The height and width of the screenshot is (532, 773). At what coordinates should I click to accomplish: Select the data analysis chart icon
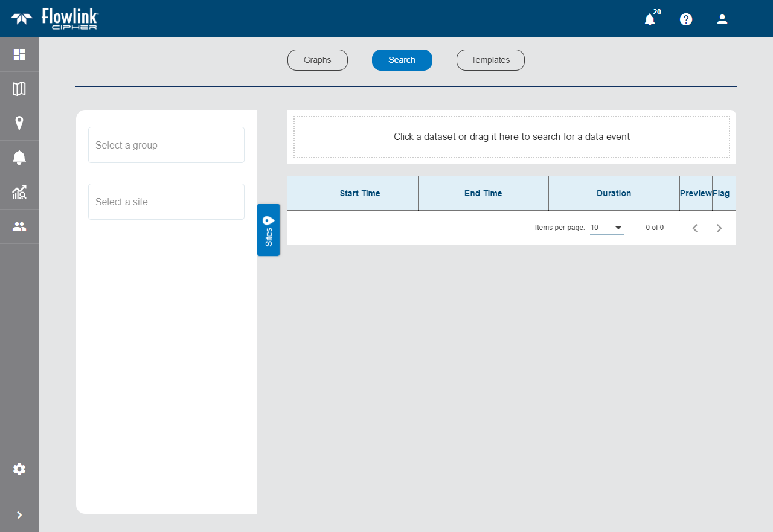tap(19, 193)
